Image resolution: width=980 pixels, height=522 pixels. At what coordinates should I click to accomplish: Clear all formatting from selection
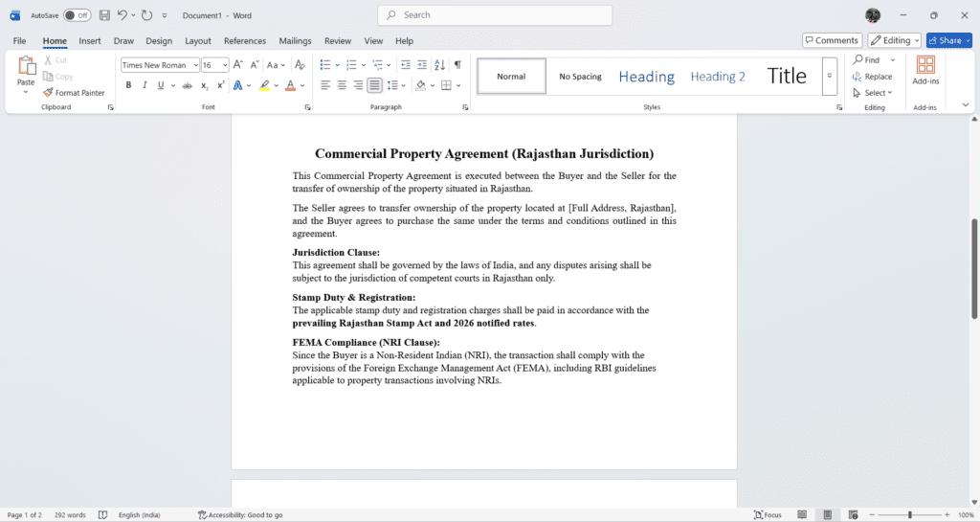(300, 65)
